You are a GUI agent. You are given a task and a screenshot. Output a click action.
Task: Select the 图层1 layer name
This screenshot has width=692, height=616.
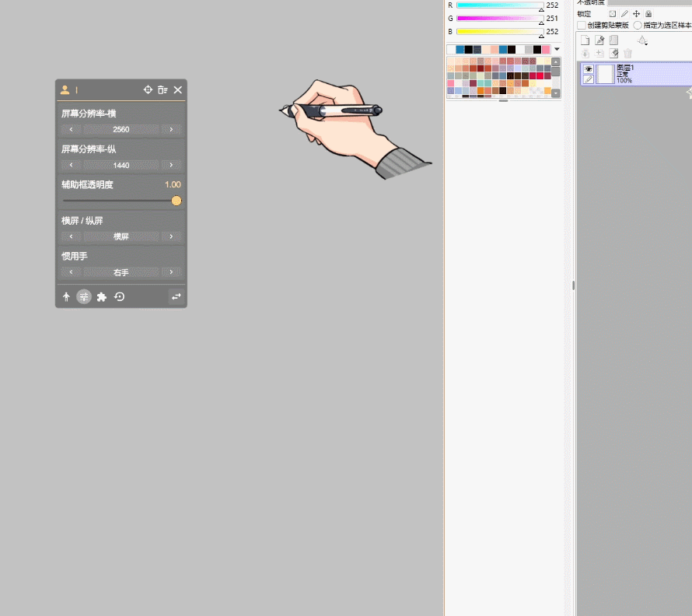[x=625, y=68]
